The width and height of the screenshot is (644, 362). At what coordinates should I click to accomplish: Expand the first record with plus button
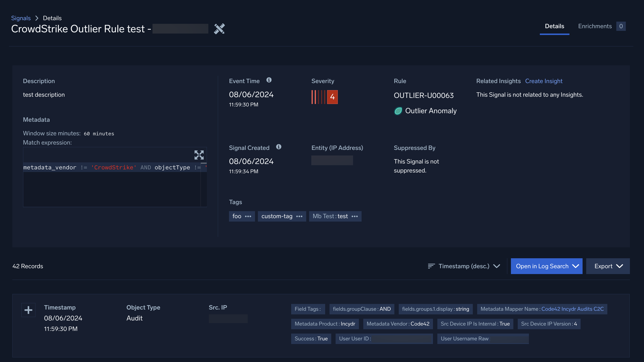pyautogui.click(x=28, y=310)
